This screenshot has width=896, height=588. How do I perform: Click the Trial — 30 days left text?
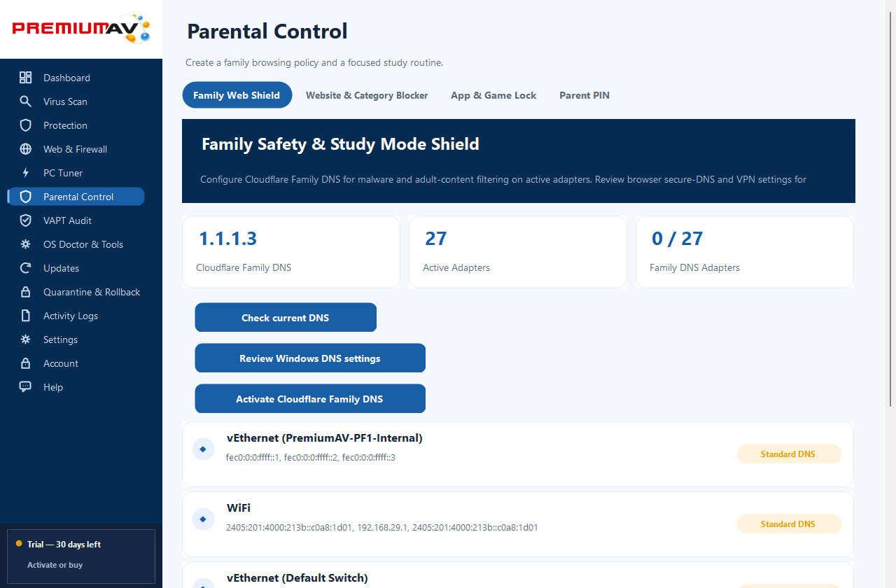pos(64,545)
